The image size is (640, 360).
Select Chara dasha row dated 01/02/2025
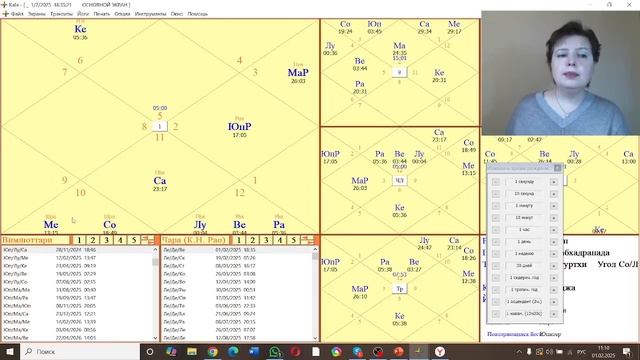click(237, 250)
